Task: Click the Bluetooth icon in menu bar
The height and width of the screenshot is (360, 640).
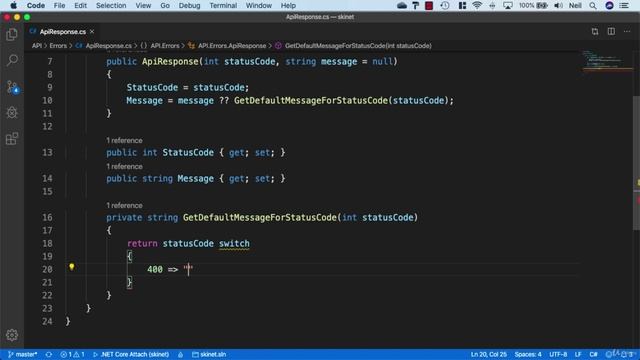Action: (492, 5)
